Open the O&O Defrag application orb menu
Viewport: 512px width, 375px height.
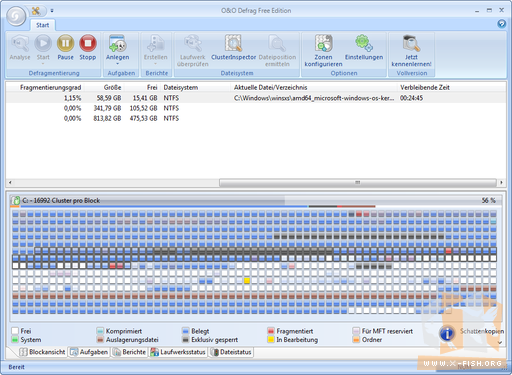(16, 16)
